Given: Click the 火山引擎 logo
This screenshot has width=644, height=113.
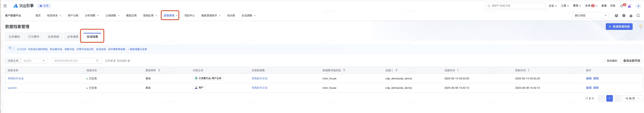Looking at the screenshot, I should 23,6.
